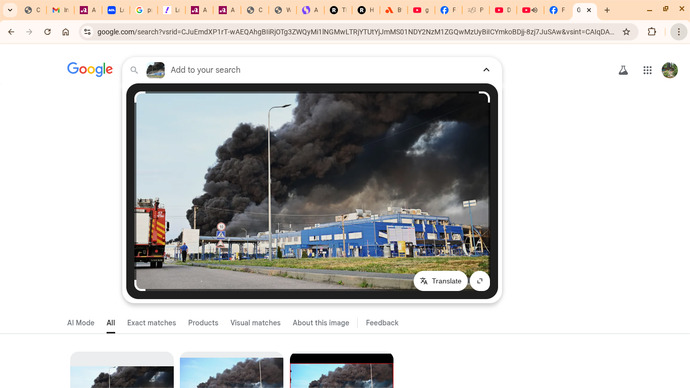Screen dimensions: 690x388
Task: Switch to the first YouTube tab
Action: point(421,10)
